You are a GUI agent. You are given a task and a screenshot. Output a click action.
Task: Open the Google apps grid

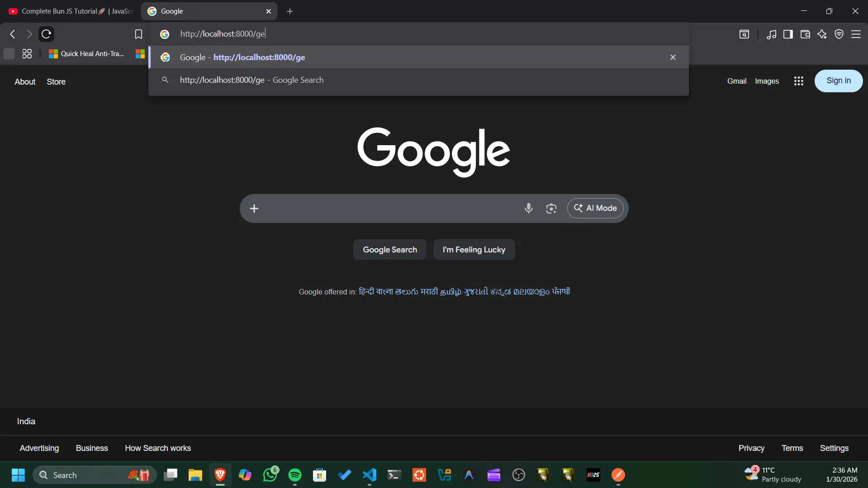click(x=798, y=81)
